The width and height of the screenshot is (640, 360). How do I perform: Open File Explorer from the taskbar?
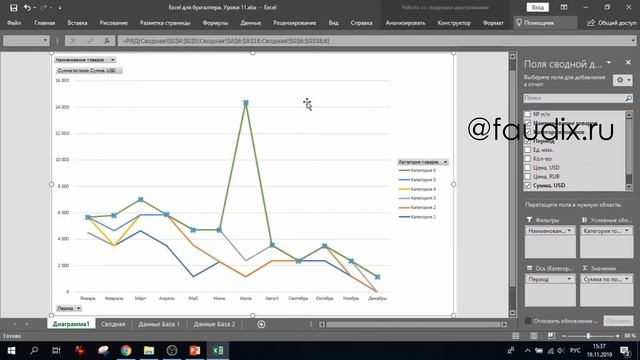pyautogui.click(x=149, y=351)
